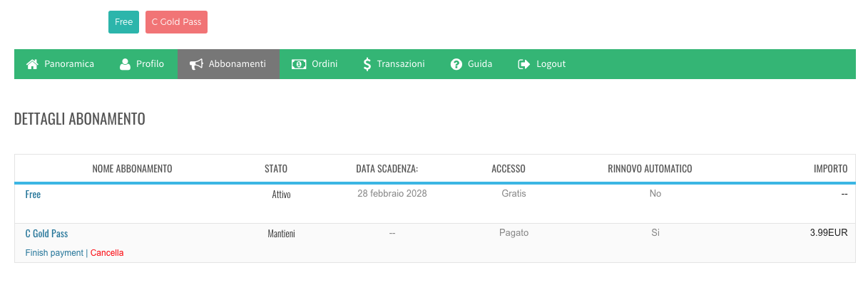Click the question mark icon beside Guida

tap(456, 64)
